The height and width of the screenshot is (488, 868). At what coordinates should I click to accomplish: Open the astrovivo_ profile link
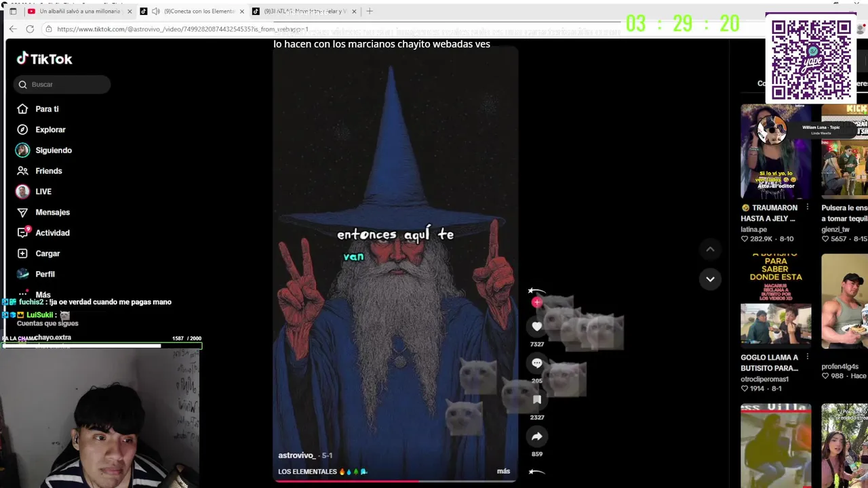(296, 455)
